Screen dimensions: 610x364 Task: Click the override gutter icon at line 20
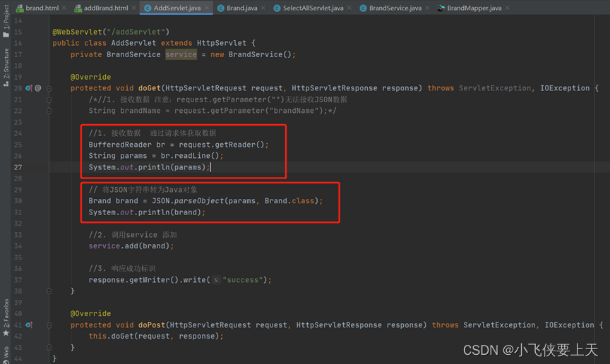(29, 88)
